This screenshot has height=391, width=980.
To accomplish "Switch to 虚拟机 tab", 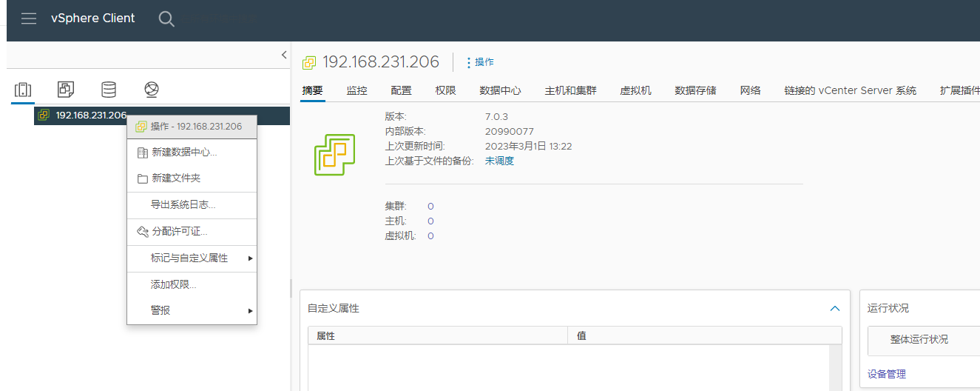I will 635,90.
